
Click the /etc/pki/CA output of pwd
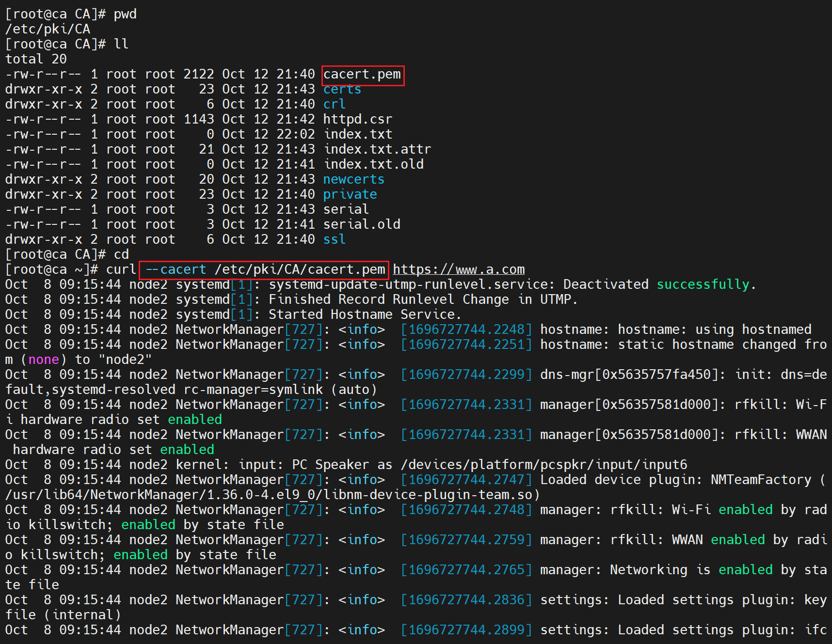point(48,29)
